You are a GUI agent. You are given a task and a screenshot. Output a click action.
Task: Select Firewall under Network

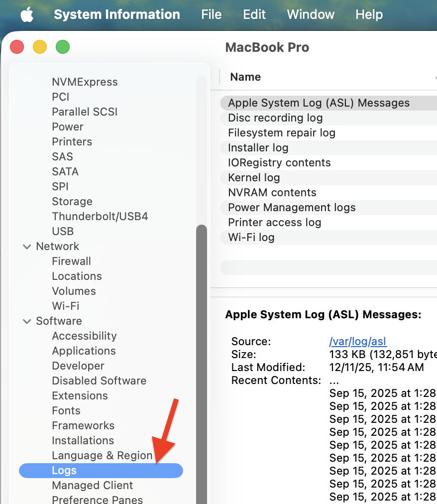tap(71, 261)
